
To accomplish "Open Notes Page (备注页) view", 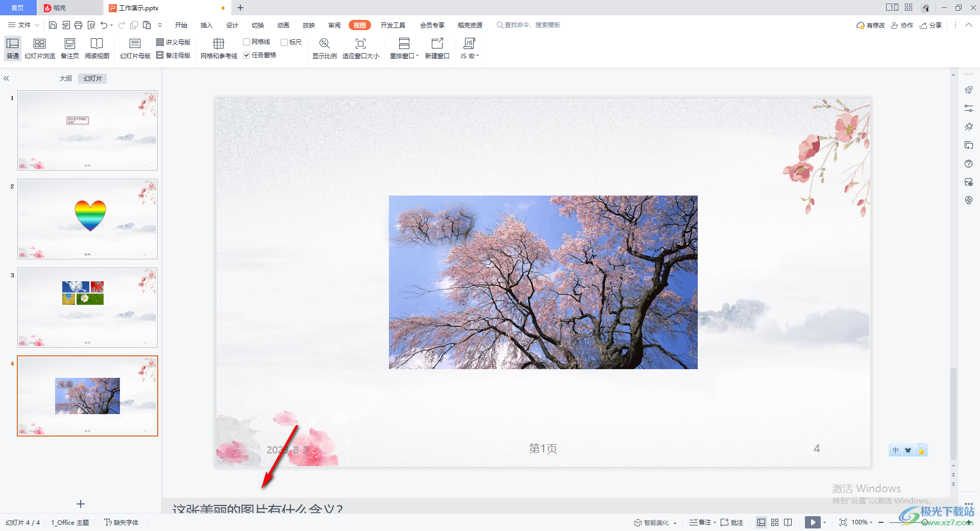I will [x=70, y=49].
